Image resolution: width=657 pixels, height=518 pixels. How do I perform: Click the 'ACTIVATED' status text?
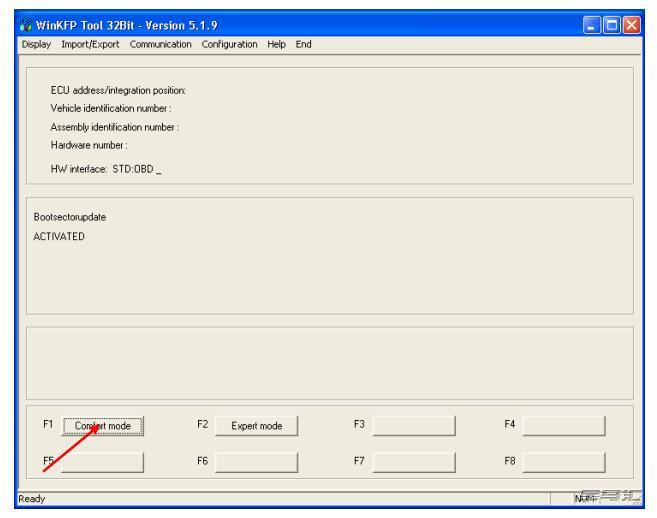(59, 236)
